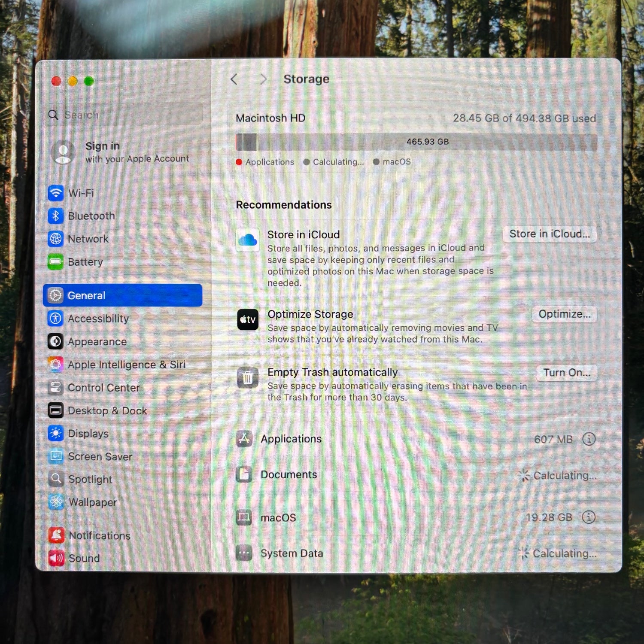Go forward with the right chevron
The image size is (644, 644).
(263, 79)
